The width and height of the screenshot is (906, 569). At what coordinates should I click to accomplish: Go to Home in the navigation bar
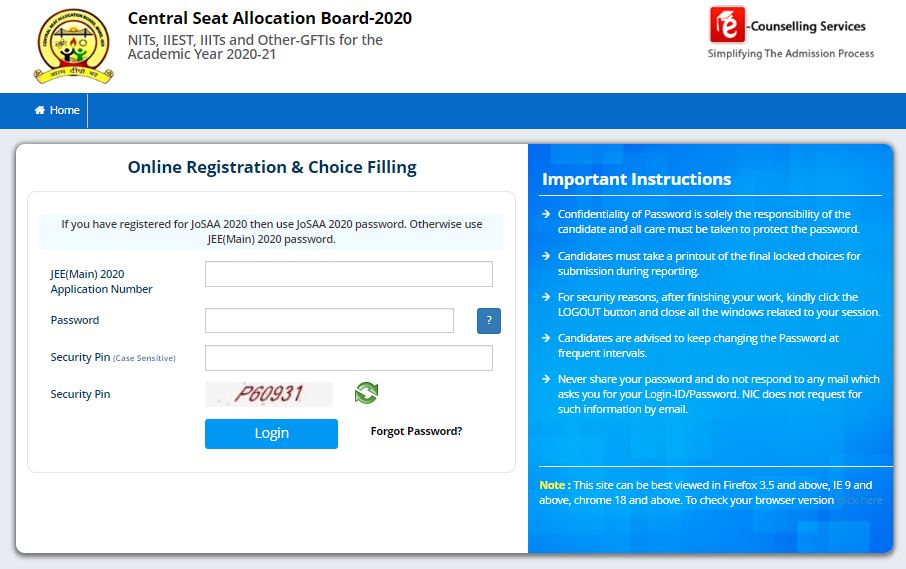[x=57, y=110]
